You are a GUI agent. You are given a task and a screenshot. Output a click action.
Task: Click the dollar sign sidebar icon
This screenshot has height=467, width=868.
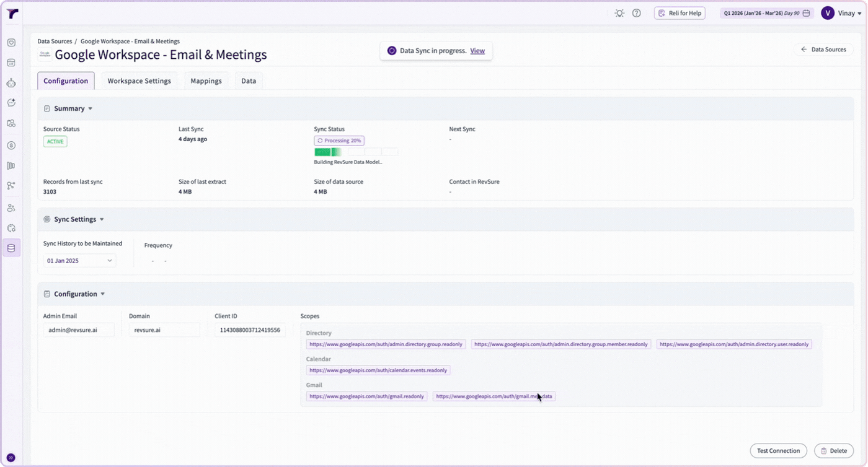tap(11, 146)
